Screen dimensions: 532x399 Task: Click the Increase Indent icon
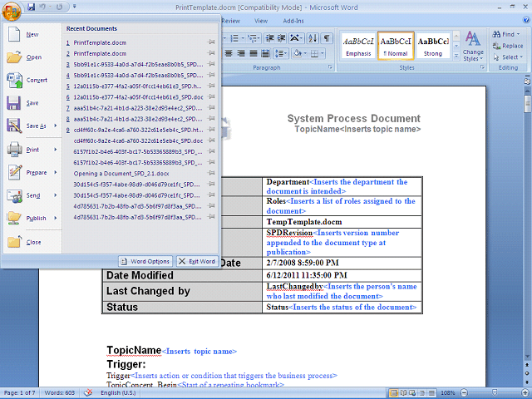point(281,38)
